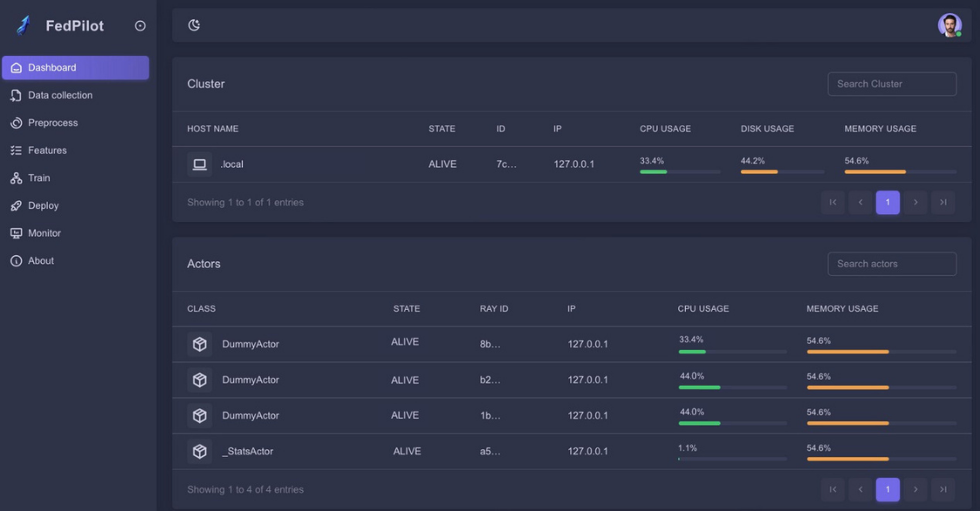Screen dimensions: 980x511
Task: Select the Preprocess icon in the sidebar
Action: tap(15, 122)
